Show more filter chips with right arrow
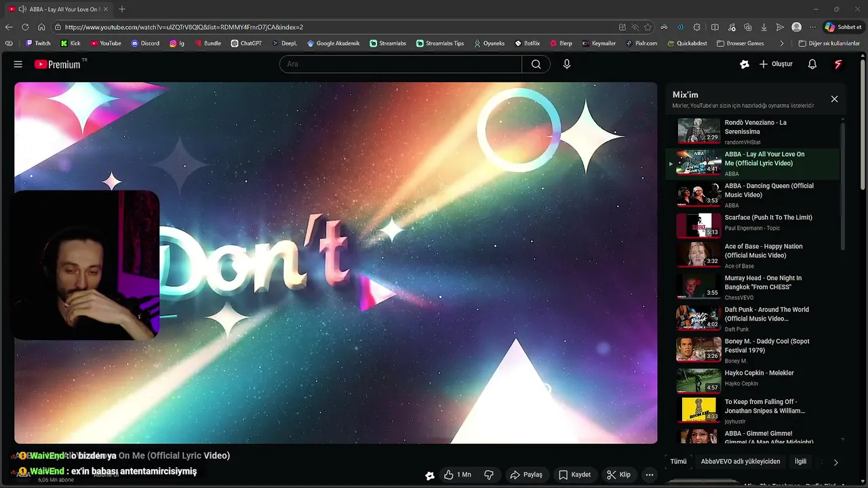 coord(835,462)
